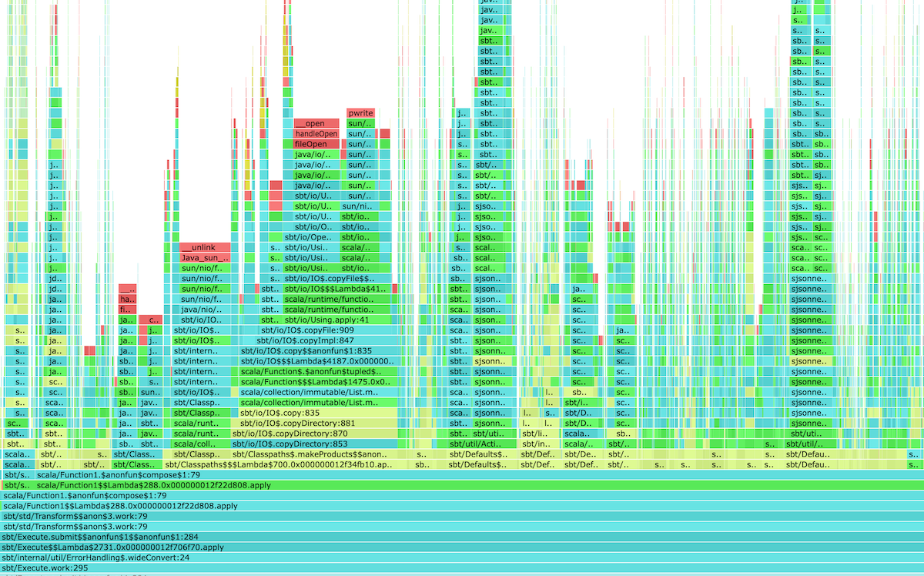Click the handleOpen frame

(x=316, y=134)
